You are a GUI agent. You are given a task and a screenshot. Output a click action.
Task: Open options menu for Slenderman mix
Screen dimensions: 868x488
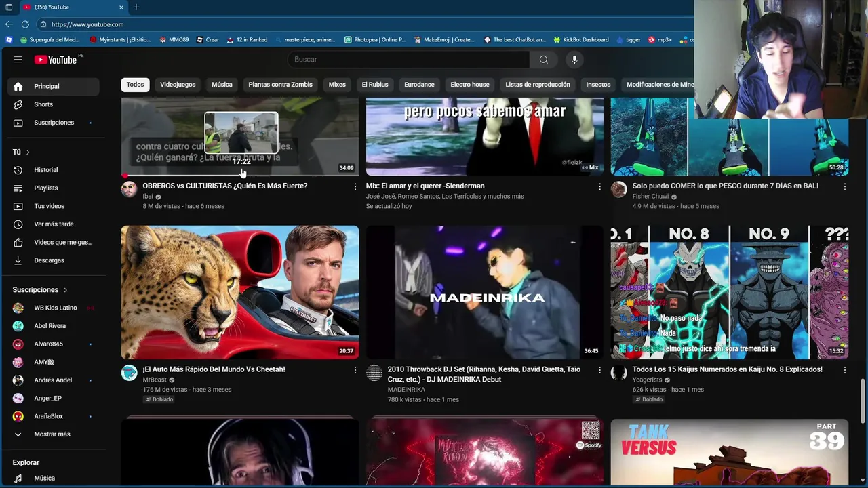pos(599,186)
